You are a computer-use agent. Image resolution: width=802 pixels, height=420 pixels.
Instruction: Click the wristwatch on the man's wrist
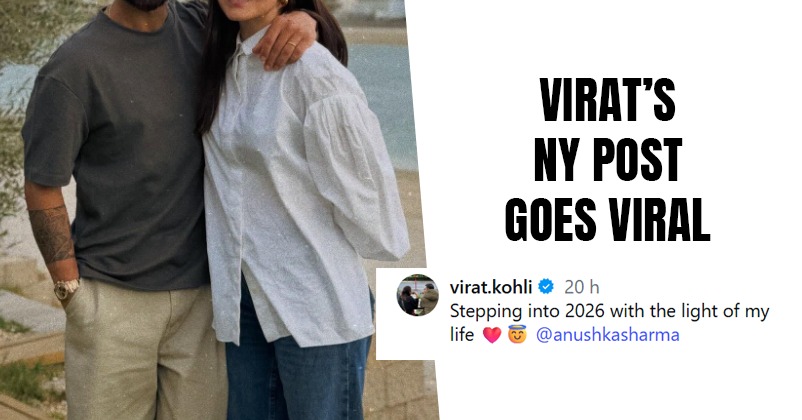[67, 288]
